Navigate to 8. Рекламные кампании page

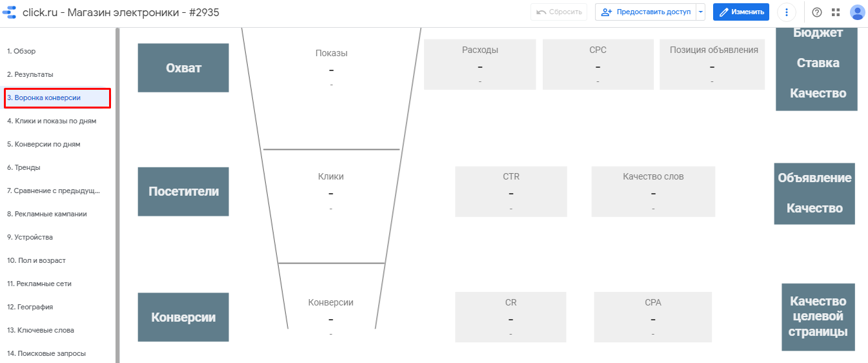pos(47,214)
